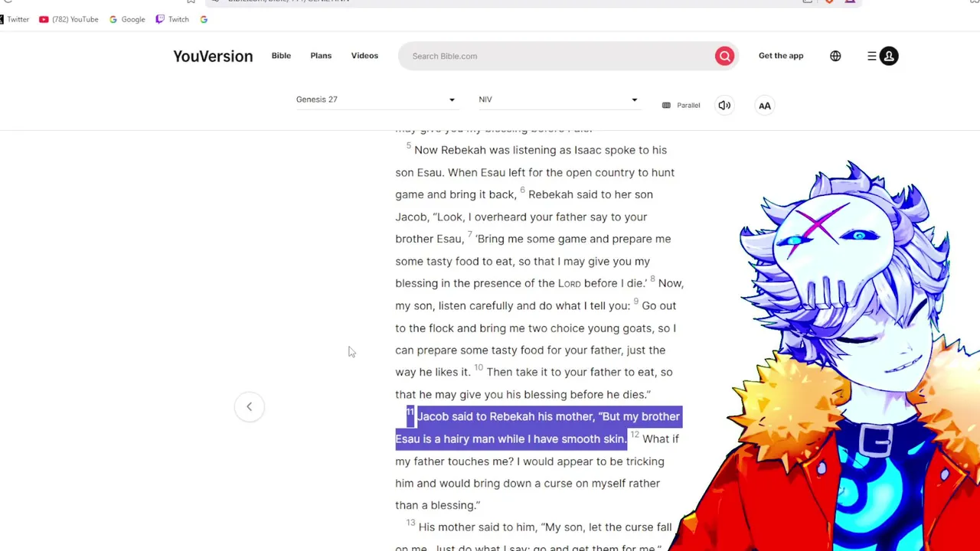Click verse 7 'Bring me some game'
Image resolution: width=980 pixels, height=551 pixels.
click(x=531, y=239)
